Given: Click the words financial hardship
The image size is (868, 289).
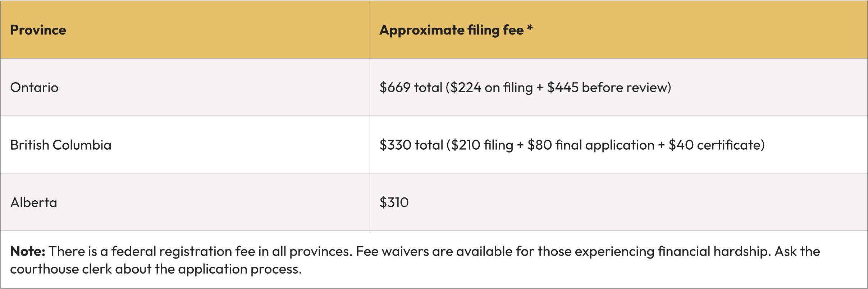Looking at the screenshot, I should [714, 251].
